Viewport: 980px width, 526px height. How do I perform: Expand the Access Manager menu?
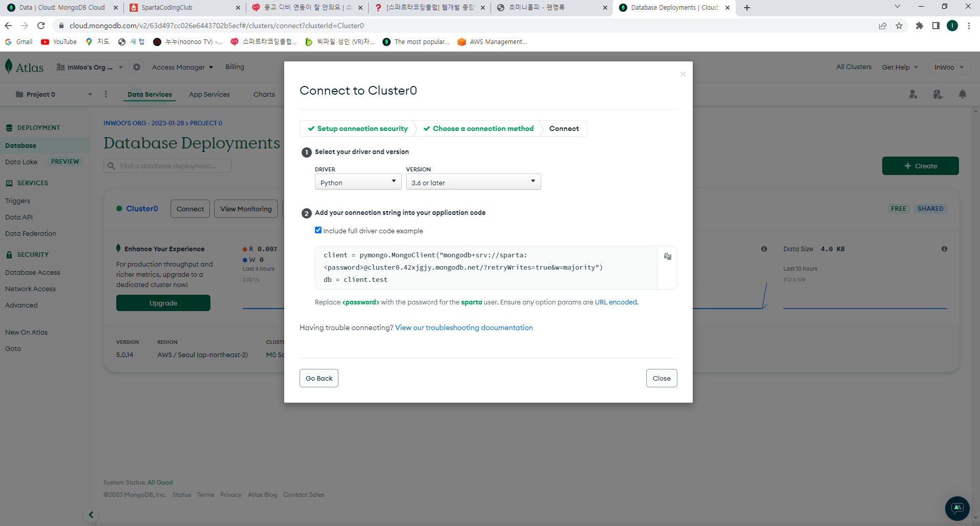point(182,67)
